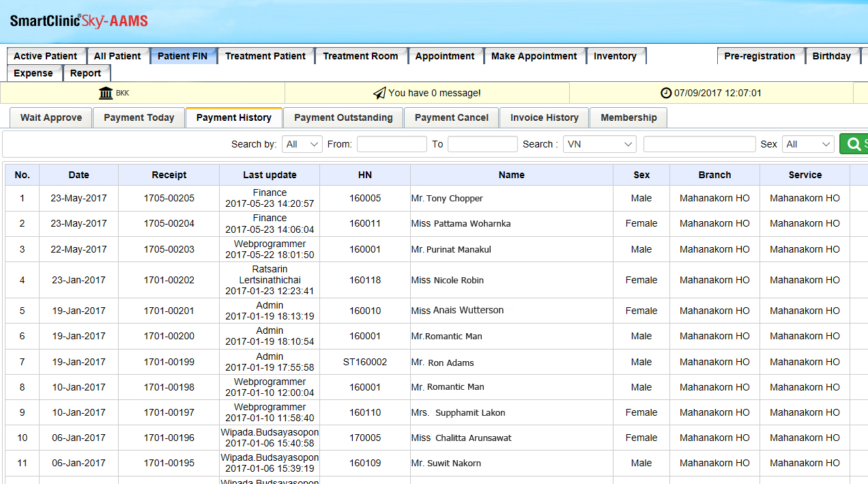Image resolution: width=868 pixels, height=484 pixels.
Task: Open the Invoice History tab
Action: (544, 117)
